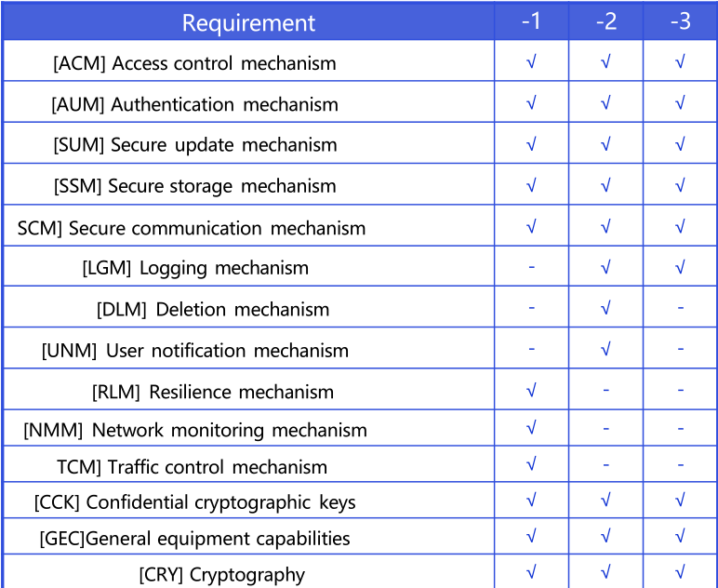Click the Secure communication mechanism row label
The width and height of the screenshot is (718, 588).
point(192,228)
